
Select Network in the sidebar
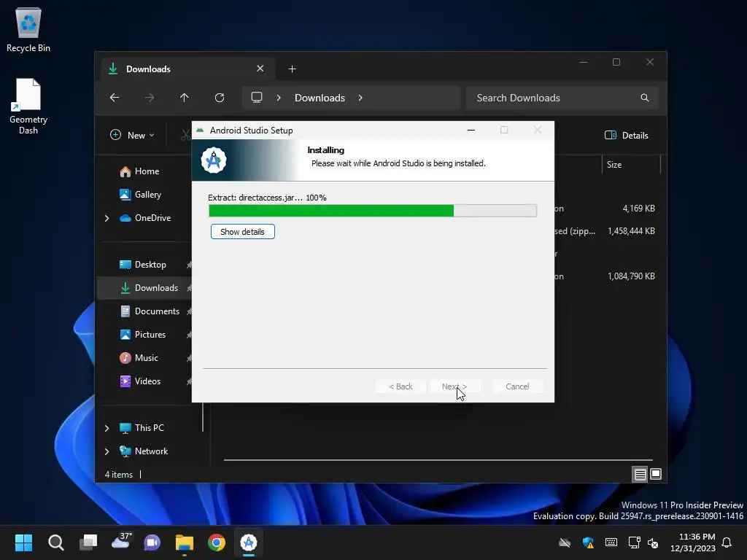[x=144, y=451]
